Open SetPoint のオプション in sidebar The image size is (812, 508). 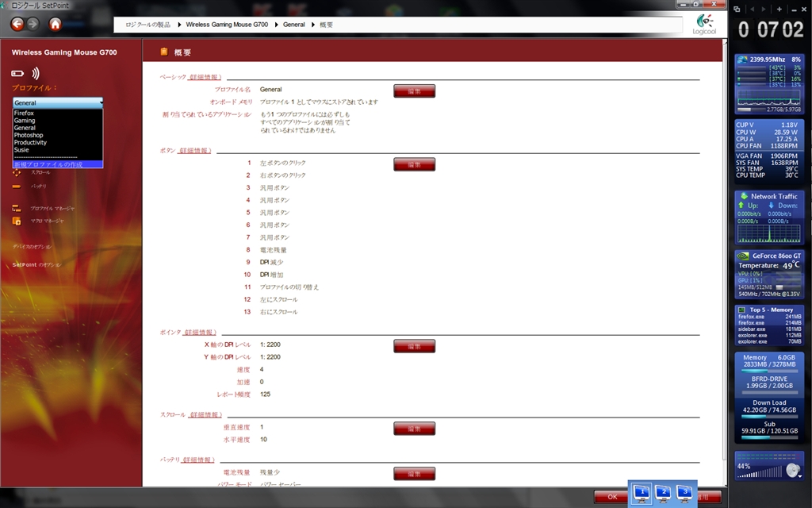36,265
